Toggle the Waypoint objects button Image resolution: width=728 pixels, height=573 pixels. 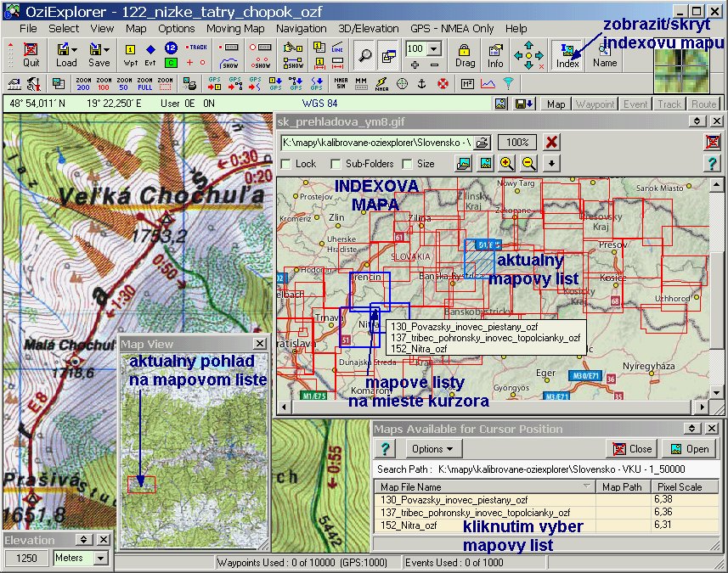pos(595,104)
